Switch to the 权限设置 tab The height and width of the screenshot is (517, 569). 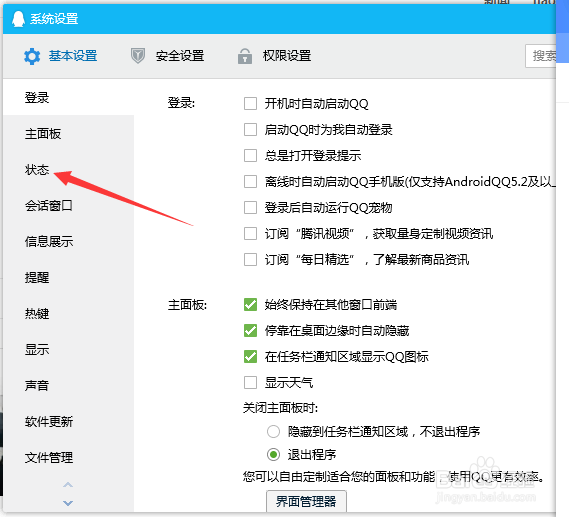(x=287, y=56)
